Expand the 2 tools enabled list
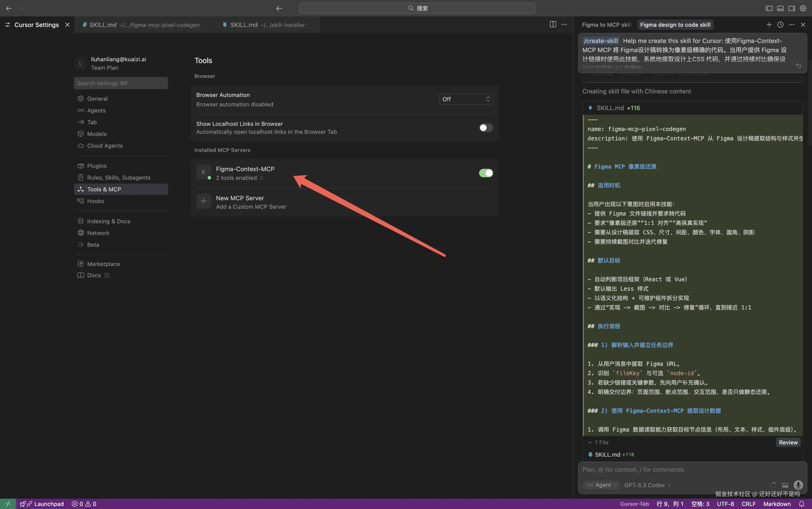This screenshot has width=812, height=509. coord(239,178)
